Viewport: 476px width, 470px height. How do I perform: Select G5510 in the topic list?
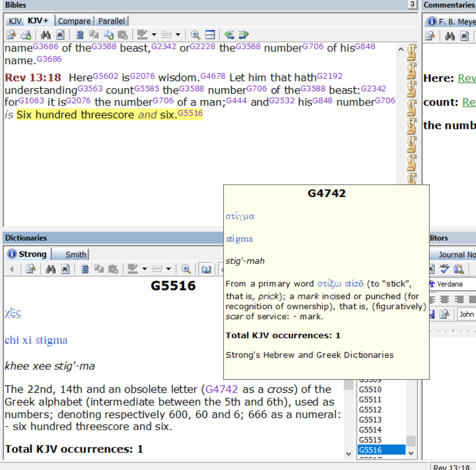pos(370,389)
